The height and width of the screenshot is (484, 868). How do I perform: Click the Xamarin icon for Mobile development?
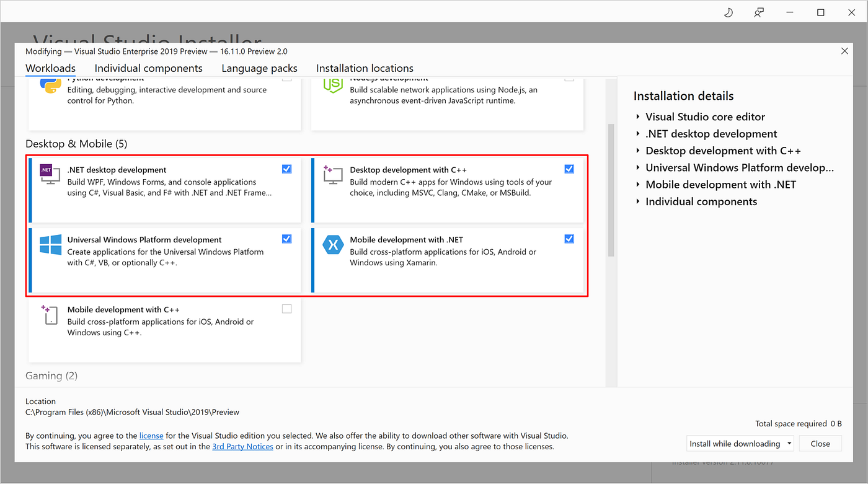pos(333,244)
